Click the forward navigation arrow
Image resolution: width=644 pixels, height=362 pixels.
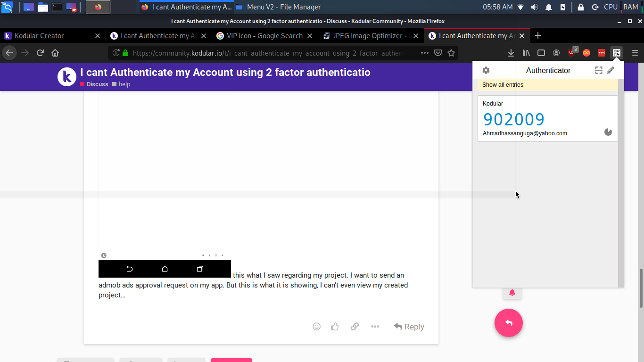click(25, 53)
